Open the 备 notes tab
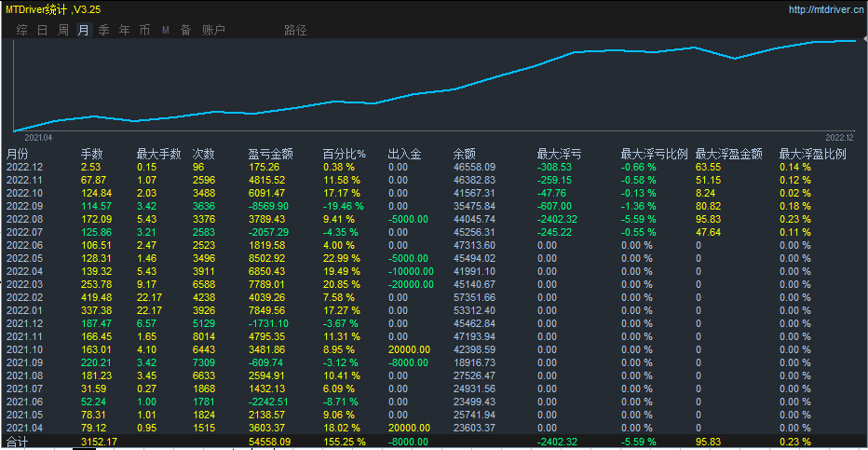The height and width of the screenshot is (450, 868). [x=186, y=30]
